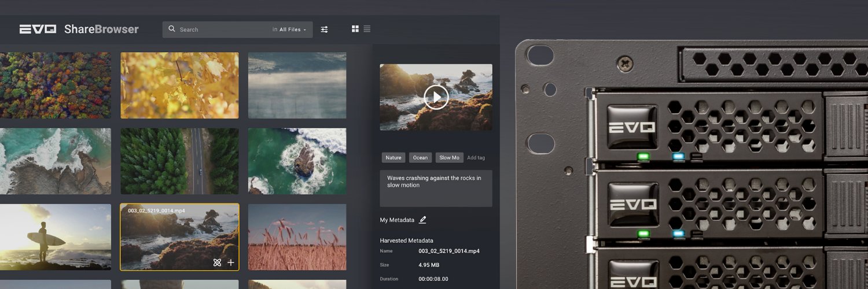
Task: Switch to list view
Action: pos(367,29)
